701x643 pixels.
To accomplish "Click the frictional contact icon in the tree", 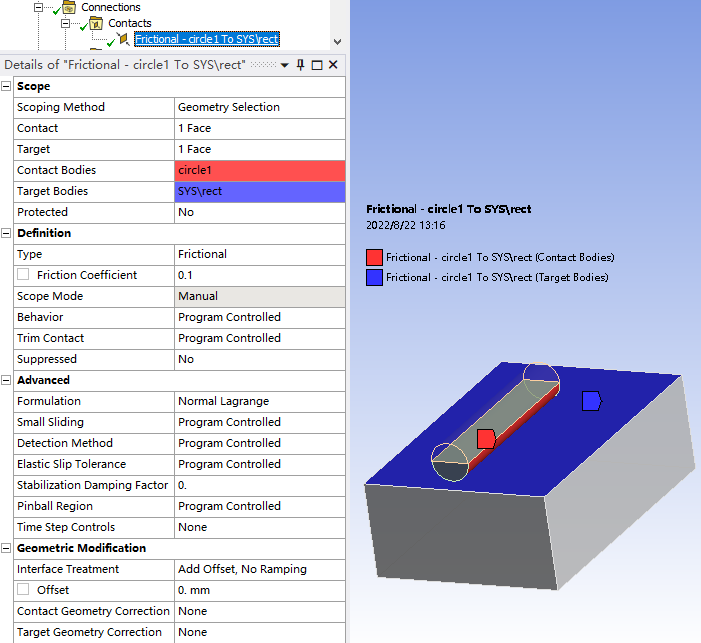I will pos(124,39).
